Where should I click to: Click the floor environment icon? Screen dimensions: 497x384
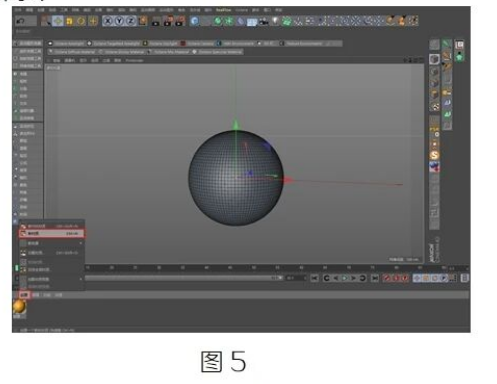252,22
